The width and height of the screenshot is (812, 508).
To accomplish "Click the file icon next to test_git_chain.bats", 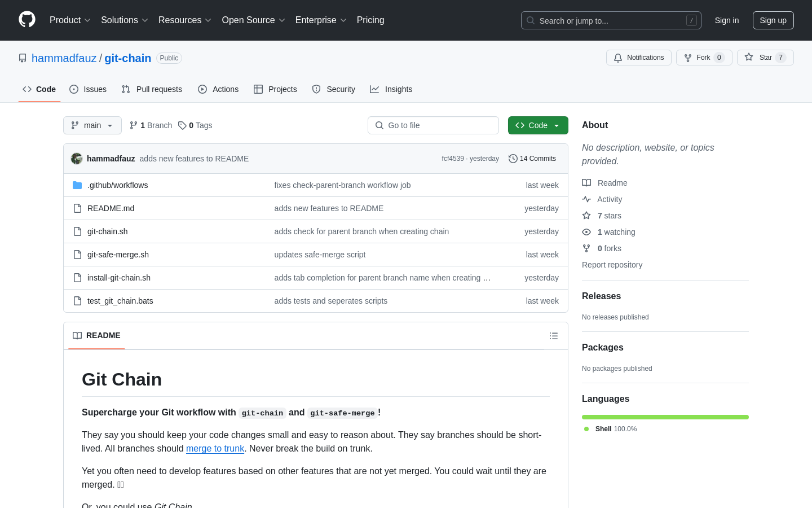I will pos(77,301).
